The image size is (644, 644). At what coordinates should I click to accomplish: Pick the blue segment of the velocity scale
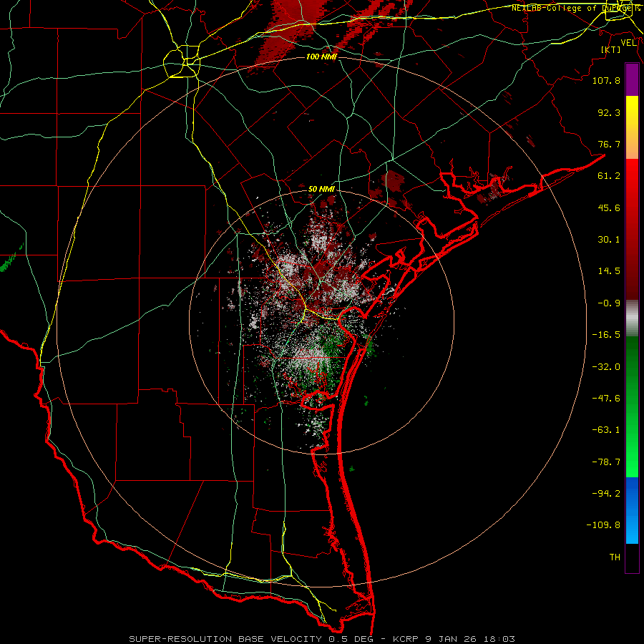point(632,510)
